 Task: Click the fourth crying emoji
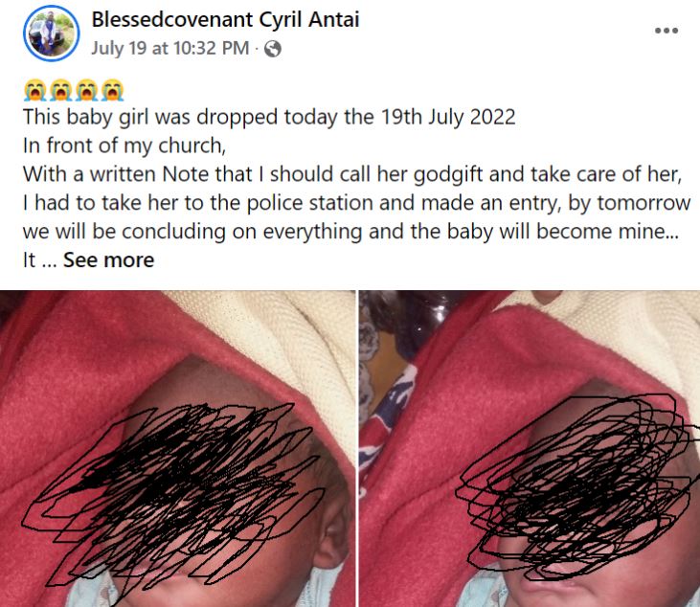pos(112,90)
